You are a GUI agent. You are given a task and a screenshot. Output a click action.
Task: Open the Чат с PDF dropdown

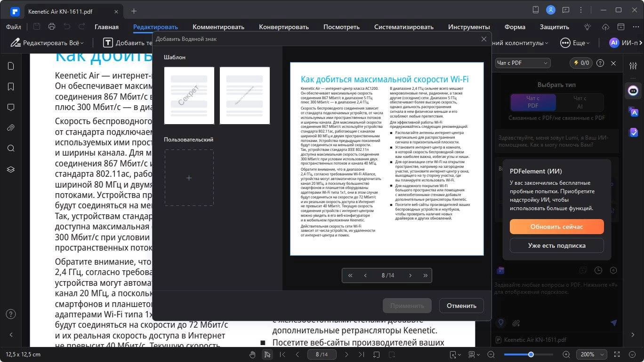523,63
